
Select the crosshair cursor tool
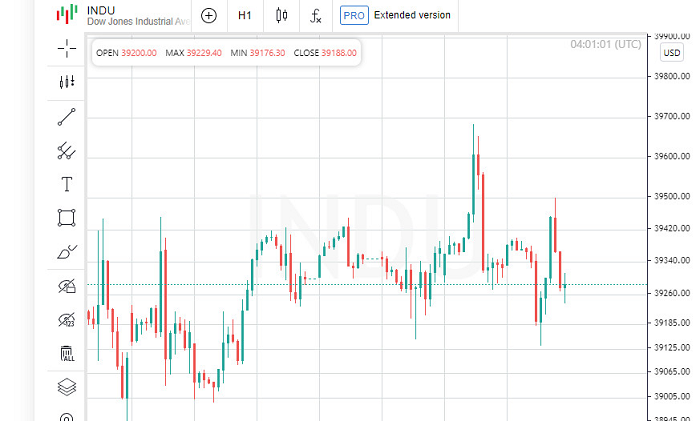pos(67,48)
